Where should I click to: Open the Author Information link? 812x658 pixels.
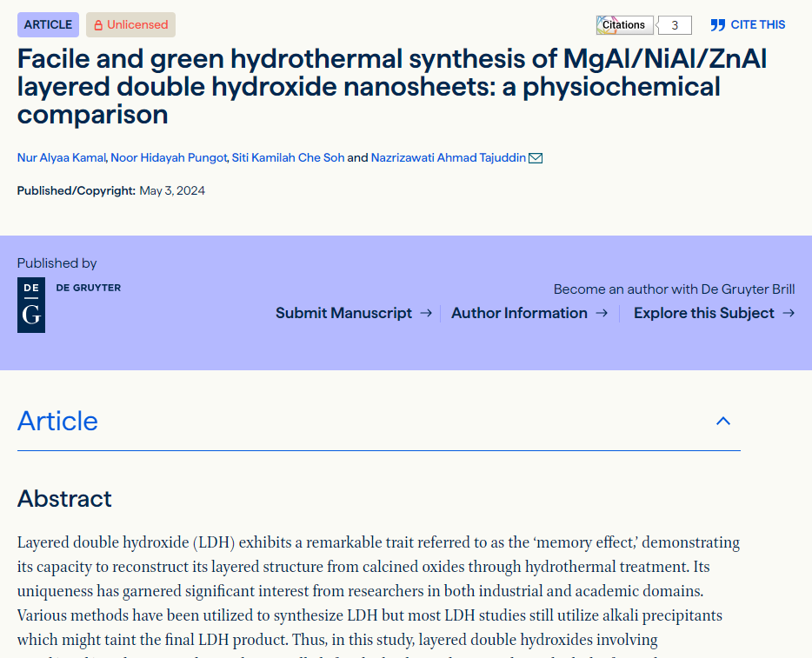[519, 313]
